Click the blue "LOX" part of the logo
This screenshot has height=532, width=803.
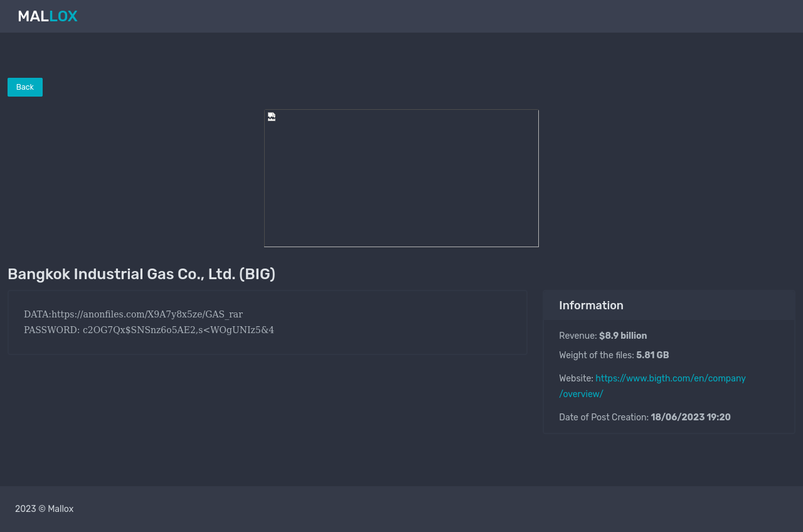click(x=63, y=16)
